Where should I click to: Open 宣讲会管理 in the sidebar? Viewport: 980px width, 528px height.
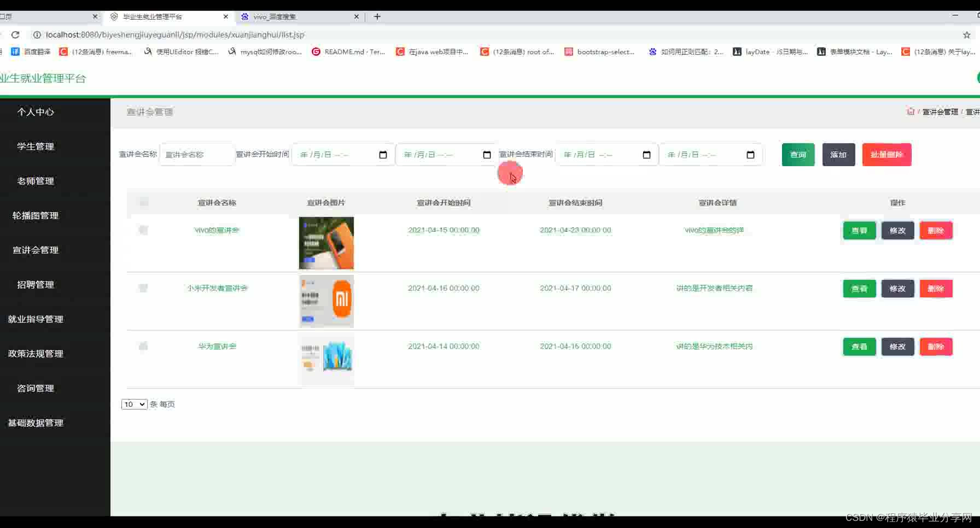point(36,250)
